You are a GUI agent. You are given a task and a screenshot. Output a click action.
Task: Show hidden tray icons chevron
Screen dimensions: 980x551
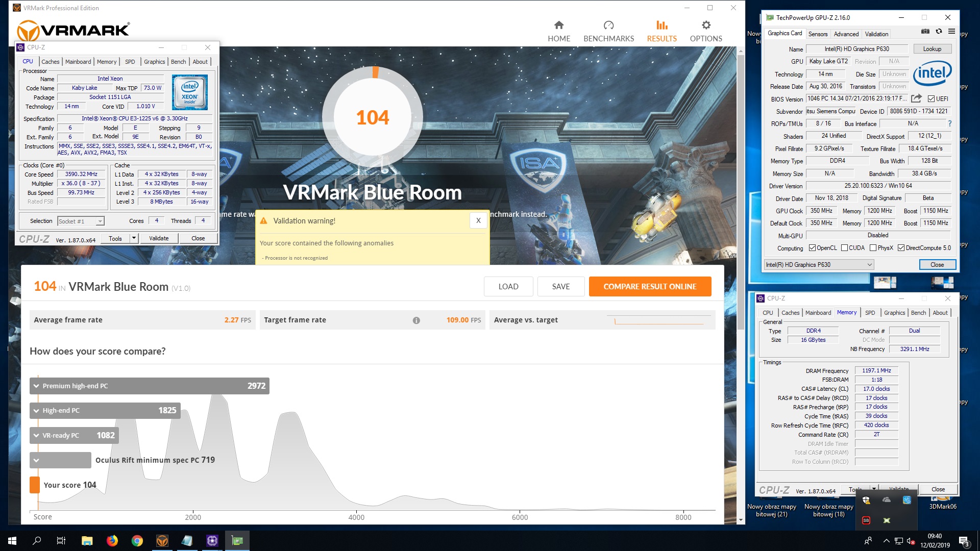pos(887,541)
